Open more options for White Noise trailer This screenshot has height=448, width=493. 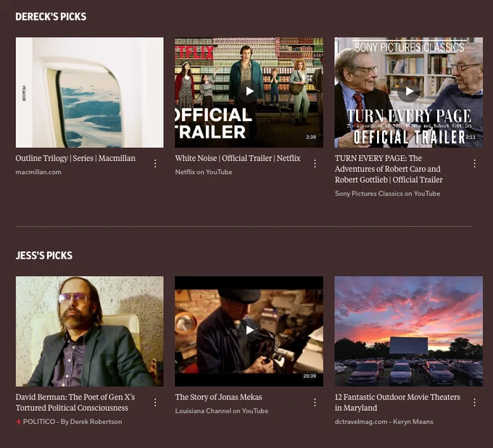[315, 164]
